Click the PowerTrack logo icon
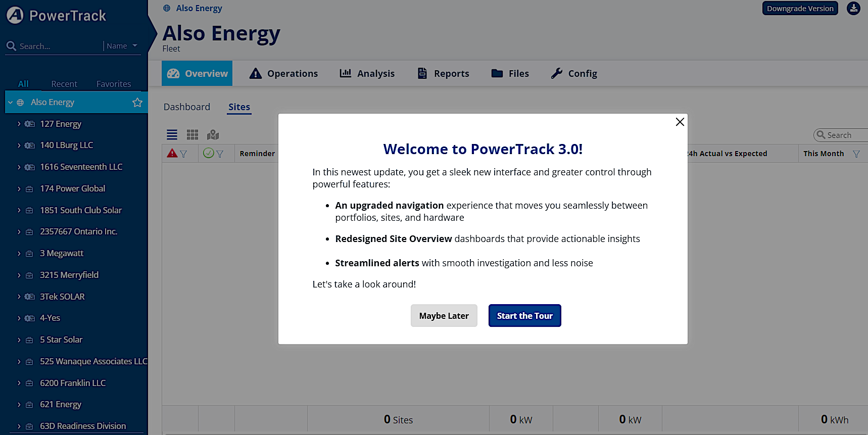Image resolution: width=868 pixels, height=435 pixels. pyautogui.click(x=15, y=15)
